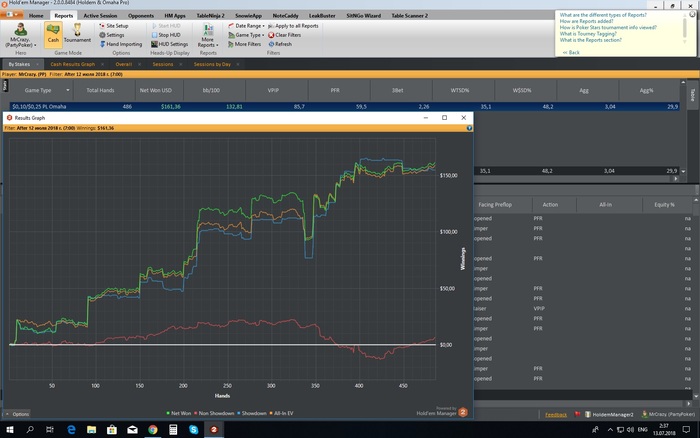Viewport: 700px width, 438px height.
Task: Expand Options in Results Graph
Action: 17,414
